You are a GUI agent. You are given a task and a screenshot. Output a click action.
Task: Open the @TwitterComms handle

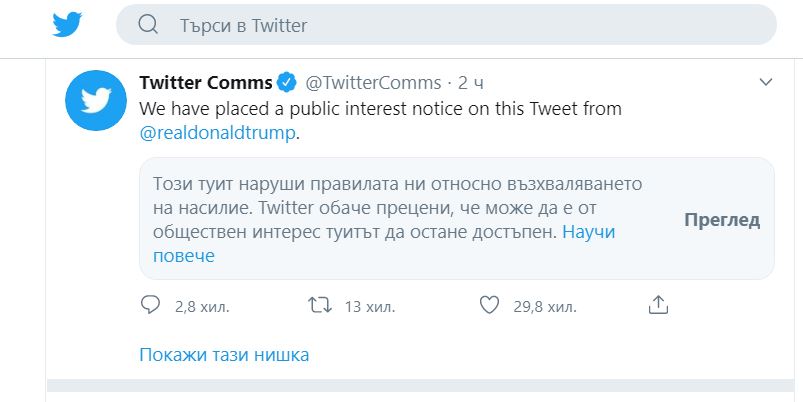point(373,82)
